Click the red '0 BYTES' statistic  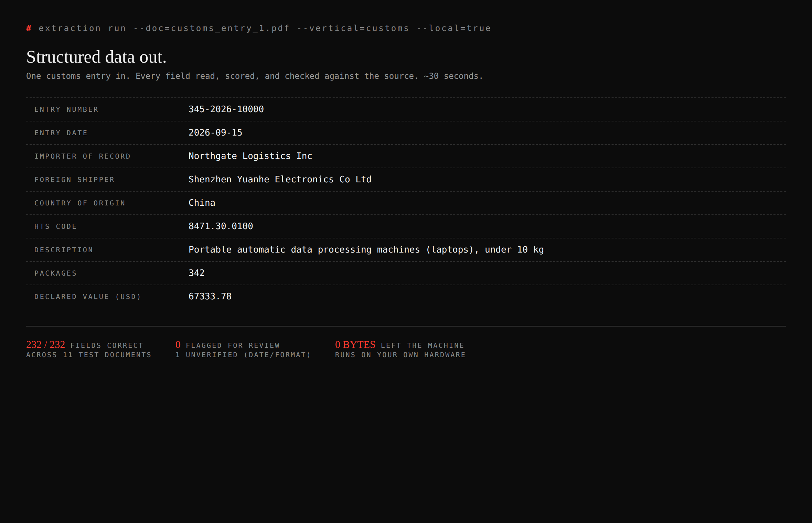355,344
